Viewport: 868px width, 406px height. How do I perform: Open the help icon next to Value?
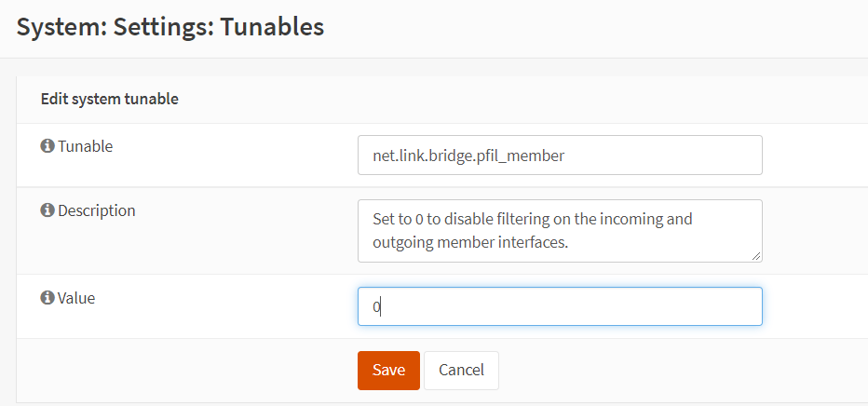47,298
